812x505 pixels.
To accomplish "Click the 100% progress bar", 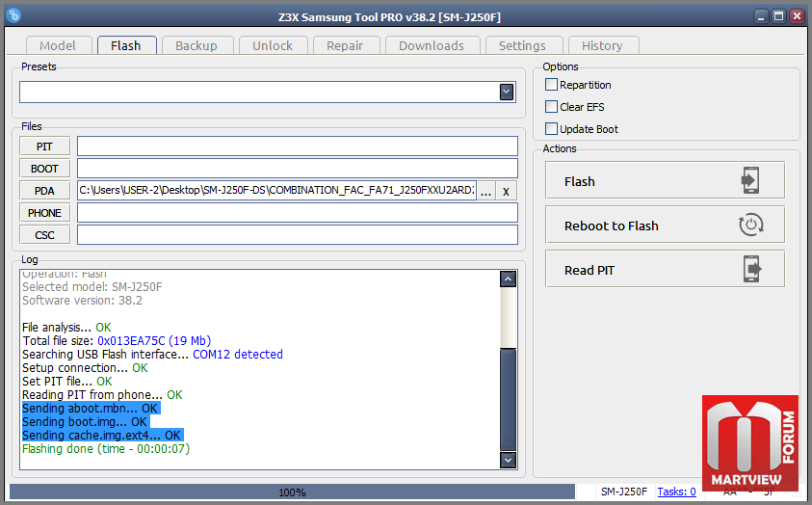I will coord(292,492).
